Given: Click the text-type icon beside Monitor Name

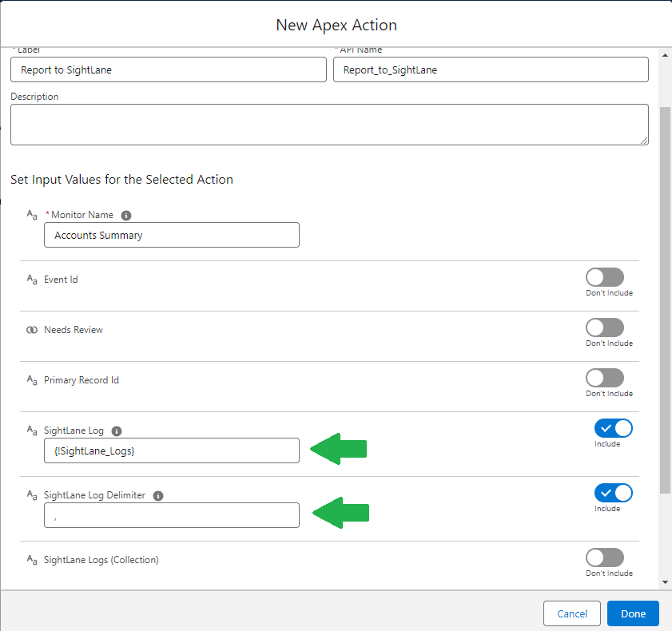Looking at the screenshot, I should [32, 215].
